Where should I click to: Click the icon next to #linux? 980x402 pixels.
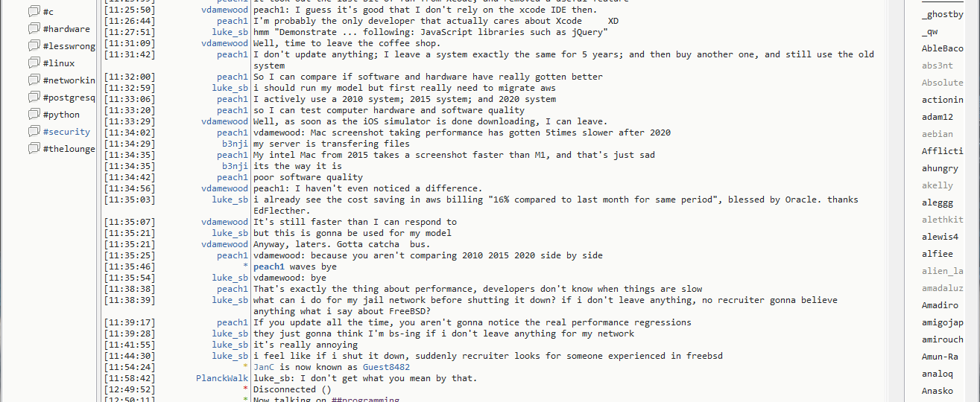pyautogui.click(x=34, y=63)
